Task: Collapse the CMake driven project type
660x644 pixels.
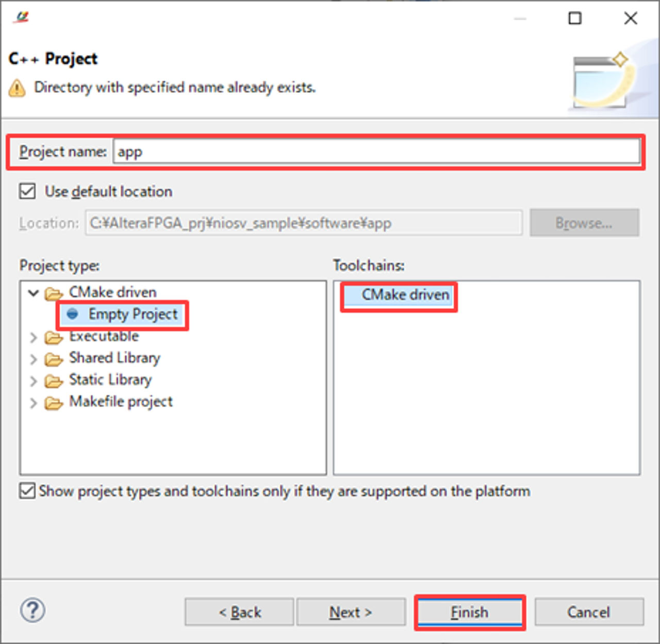Action: point(34,293)
